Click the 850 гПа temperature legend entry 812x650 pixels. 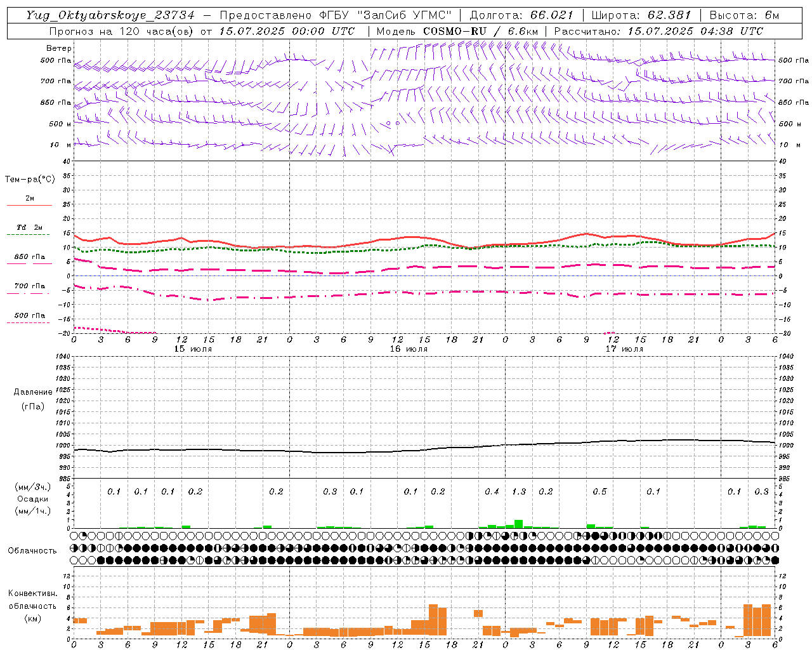(30, 256)
